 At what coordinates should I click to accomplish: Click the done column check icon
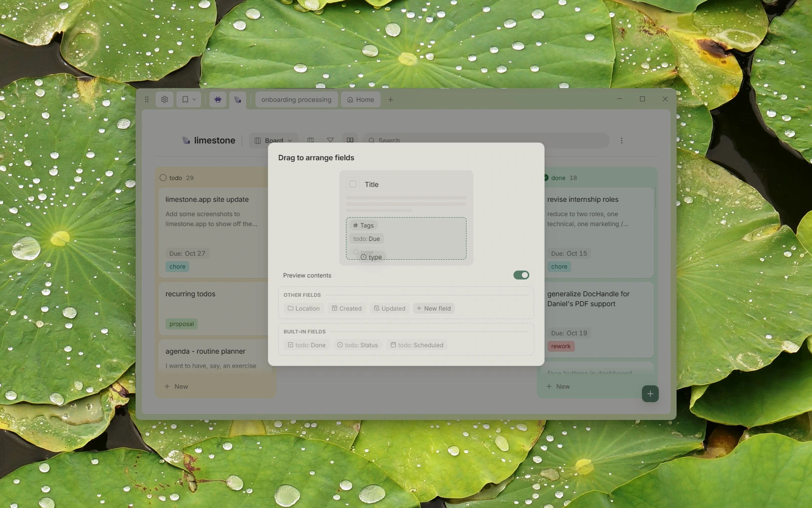pos(546,178)
